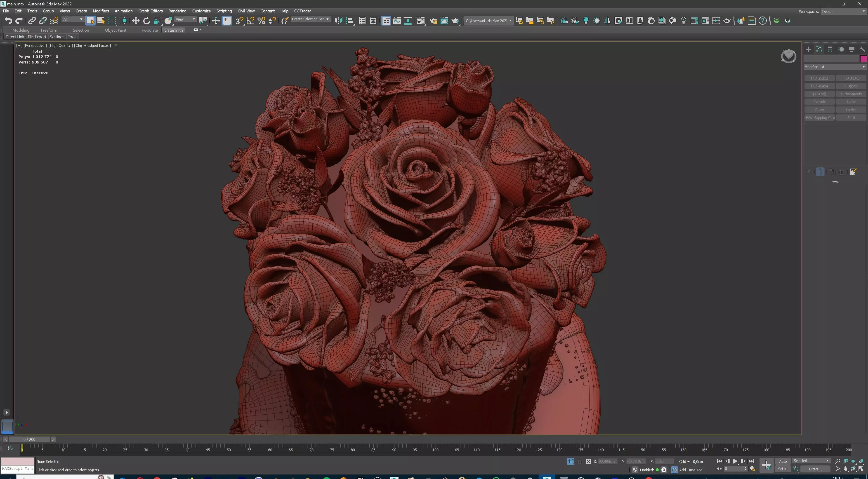This screenshot has height=479, width=868.
Task: Select the Move transform tool
Action: (x=135, y=21)
